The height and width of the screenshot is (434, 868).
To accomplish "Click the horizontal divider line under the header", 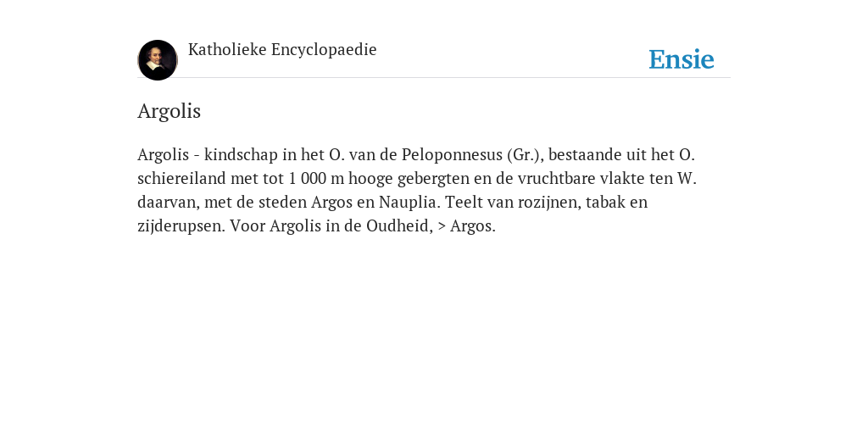I will pyautogui.click(x=434, y=77).
